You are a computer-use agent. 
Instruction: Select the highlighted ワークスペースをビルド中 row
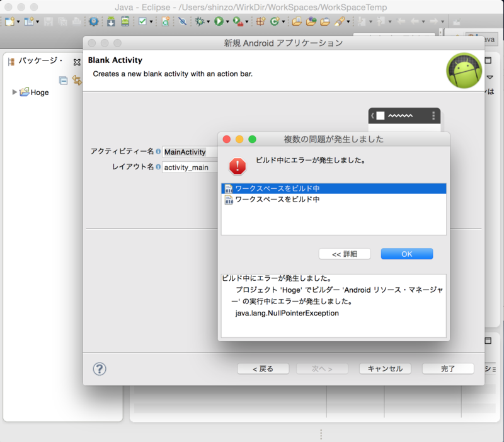tap(334, 188)
